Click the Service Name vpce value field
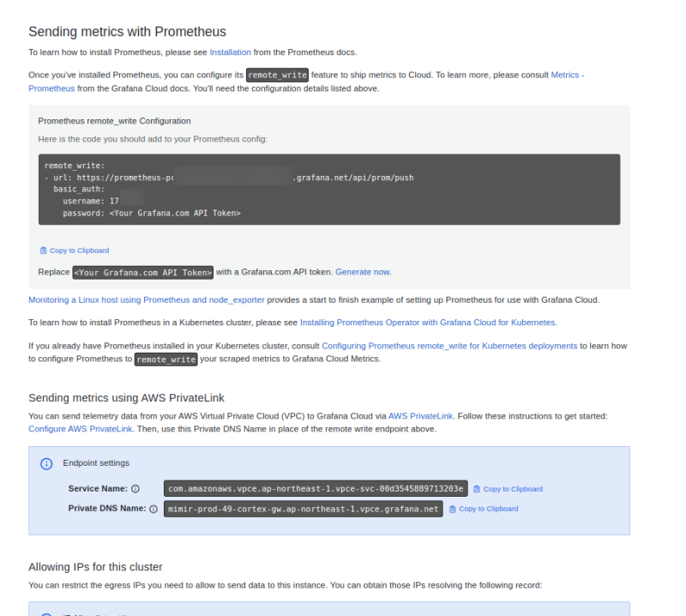 316,489
